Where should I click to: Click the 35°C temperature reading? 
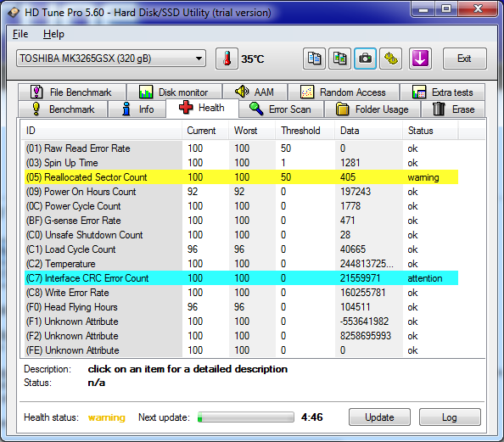[253, 59]
